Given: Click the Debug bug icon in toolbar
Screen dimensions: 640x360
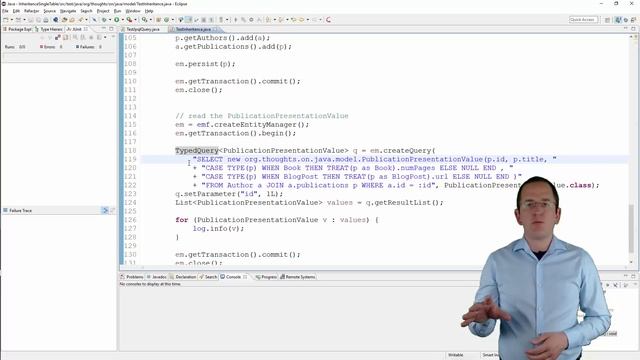Looking at the screenshot, I should click(104, 20).
